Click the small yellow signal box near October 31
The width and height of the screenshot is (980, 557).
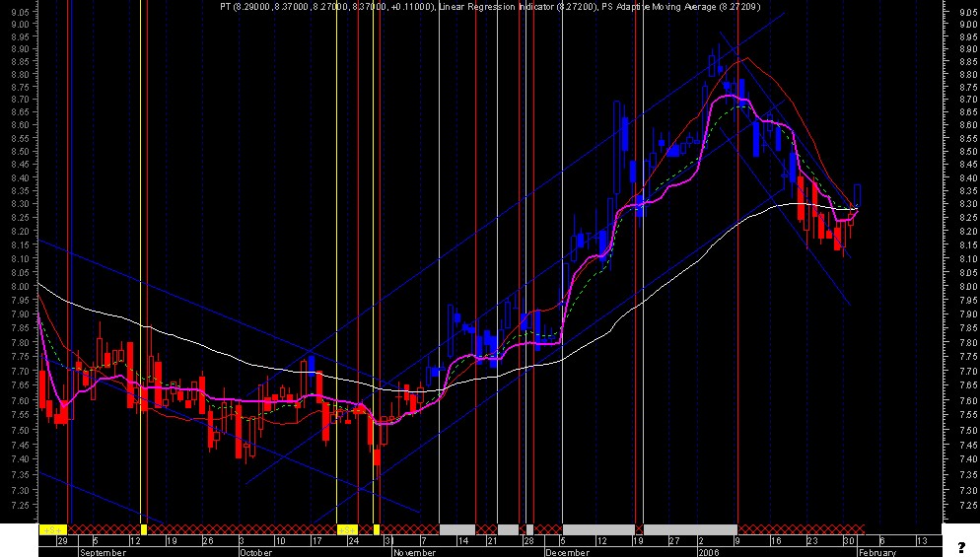377,529
